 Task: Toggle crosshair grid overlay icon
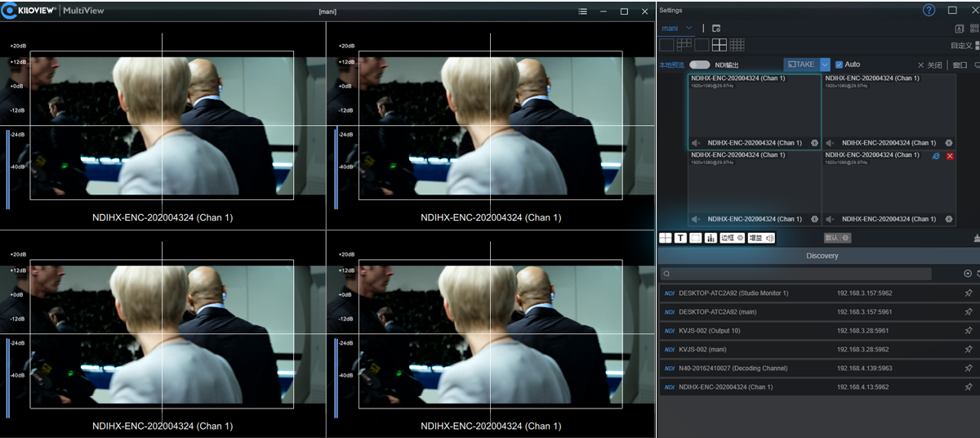pyautogui.click(x=666, y=238)
